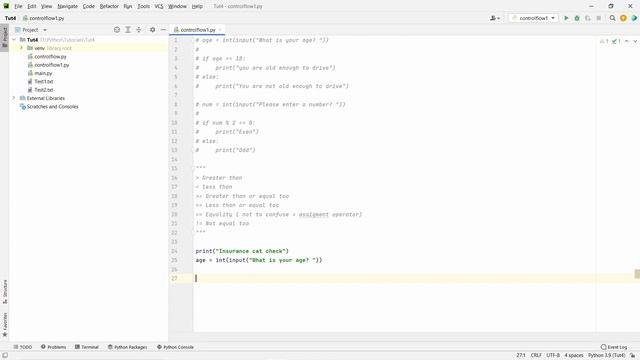Open the user account dropdown
640x360 pixels.
(495, 18)
